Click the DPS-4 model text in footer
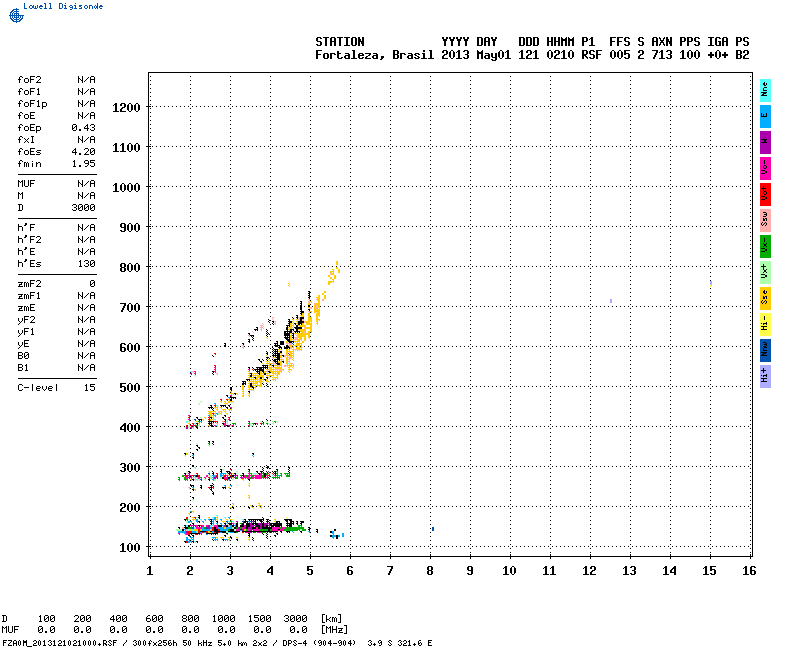800x650 pixels. 294,643
